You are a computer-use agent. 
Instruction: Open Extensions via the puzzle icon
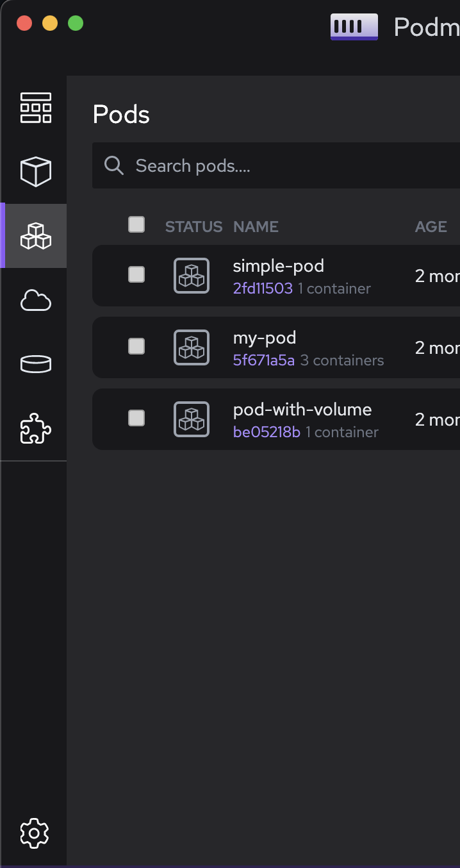35,428
